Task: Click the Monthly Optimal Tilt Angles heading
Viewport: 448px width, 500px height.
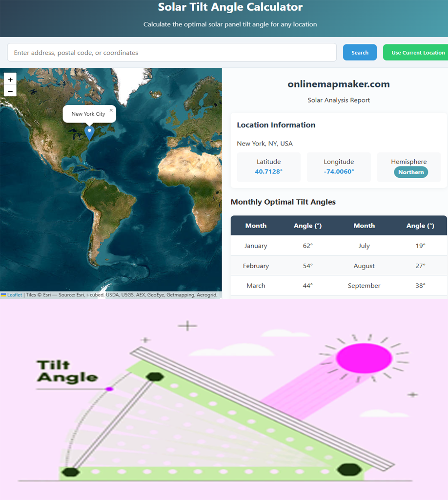Action: coord(283,202)
